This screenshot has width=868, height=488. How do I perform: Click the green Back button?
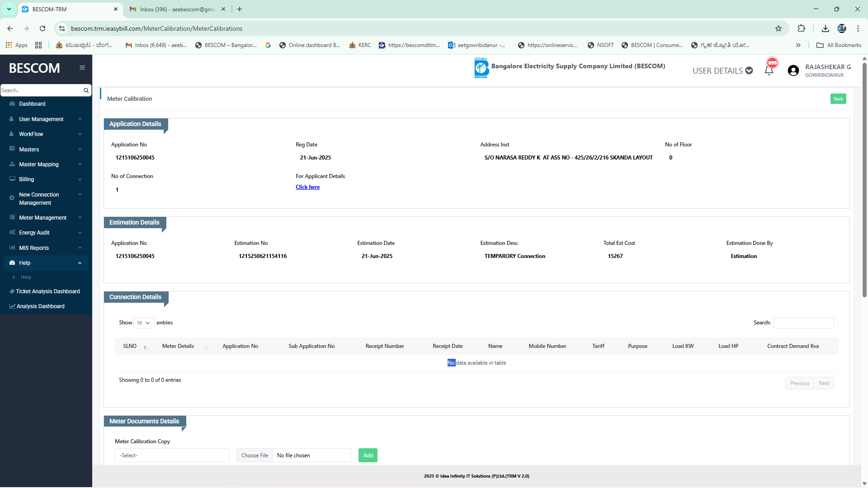[x=838, y=99]
